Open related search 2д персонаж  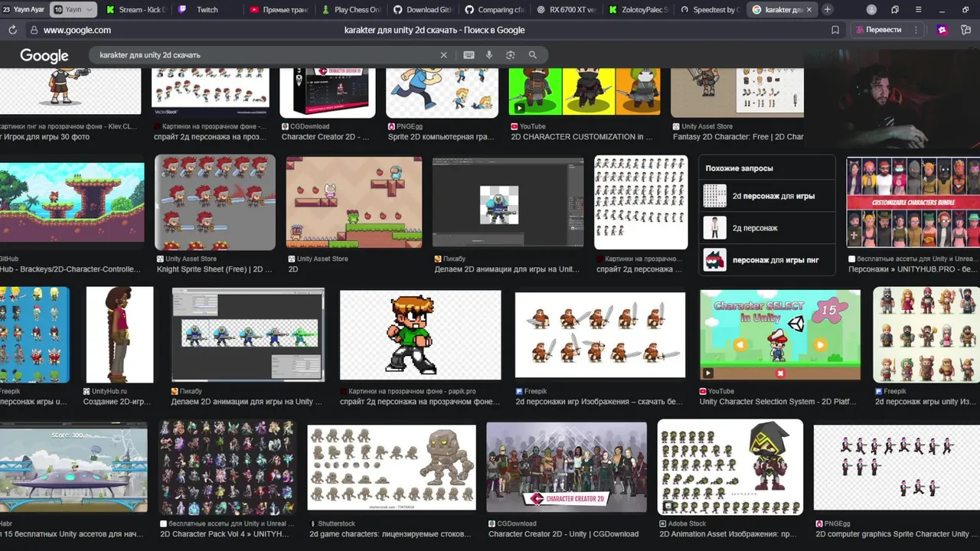click(766, 228)
